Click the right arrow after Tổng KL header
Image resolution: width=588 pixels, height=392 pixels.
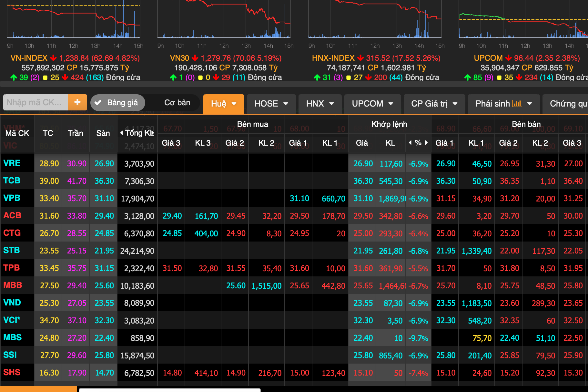tap(153, 133)
